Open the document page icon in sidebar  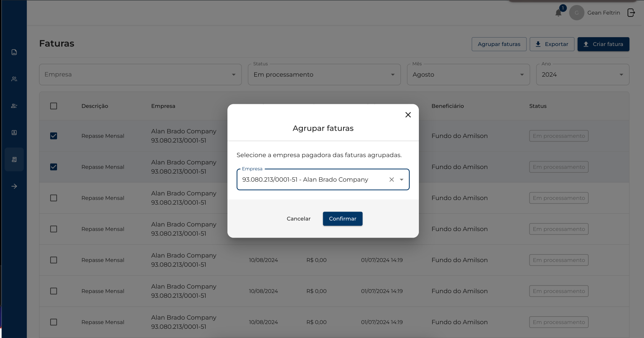pyautogui.click(x=14, y=52)
